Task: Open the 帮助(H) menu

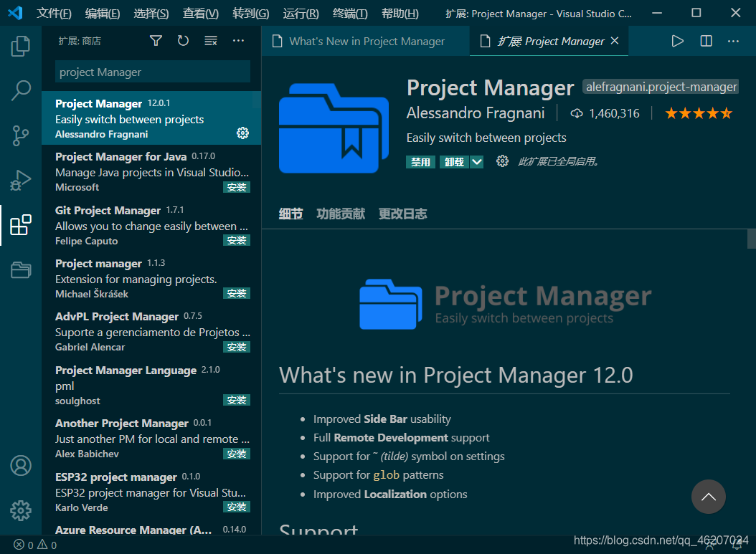Action: [x=400, y=14]
